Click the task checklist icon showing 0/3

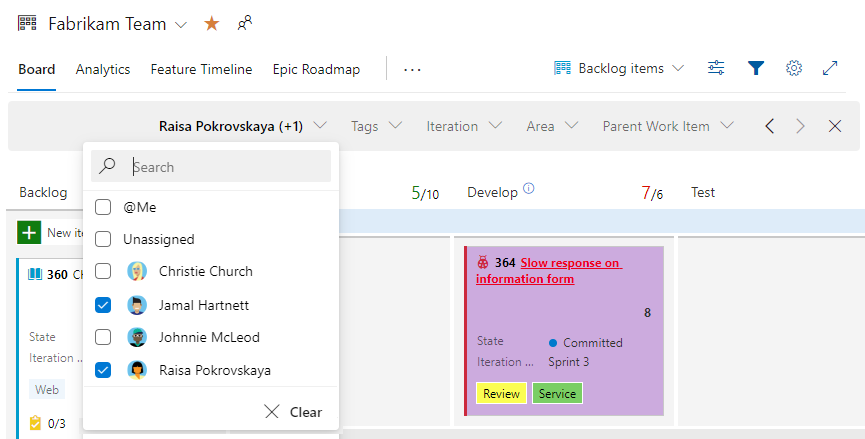[x=35, y=423]
